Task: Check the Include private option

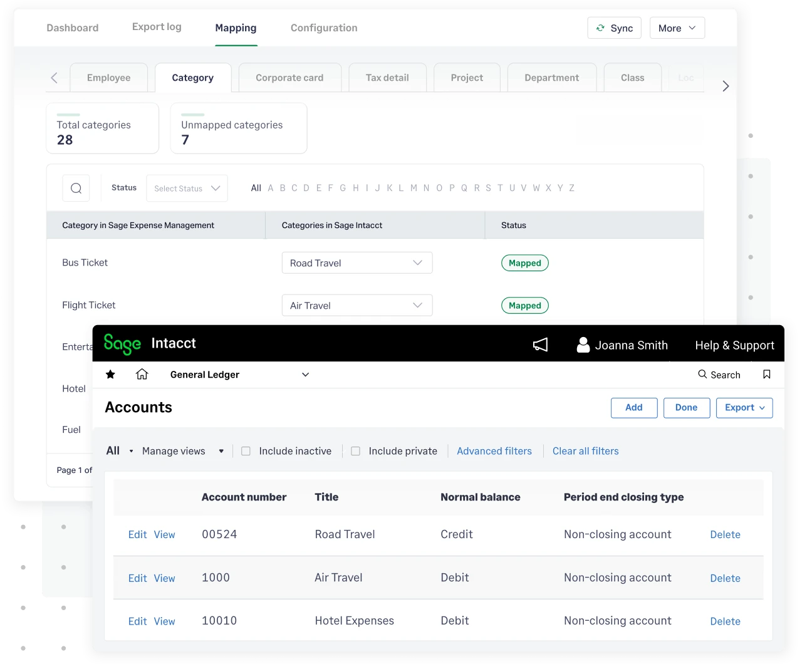Action: click(355, 450)
